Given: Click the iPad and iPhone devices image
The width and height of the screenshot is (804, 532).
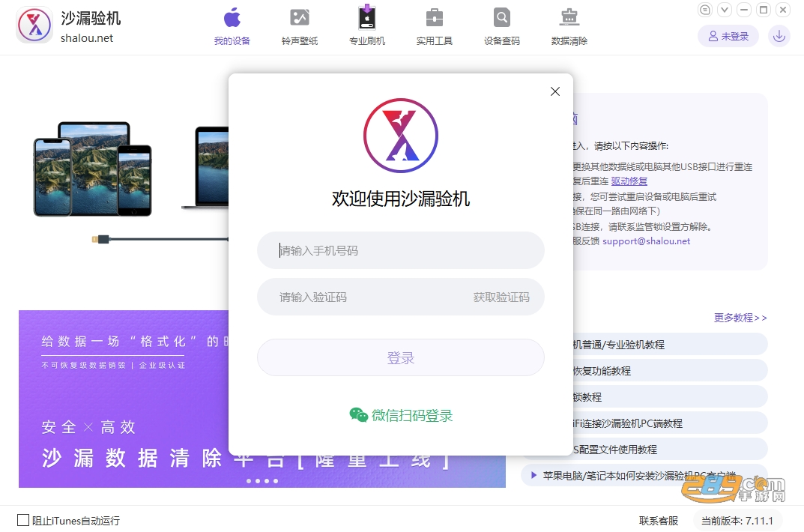Looking at the screenshot, I should pos(93,169).
